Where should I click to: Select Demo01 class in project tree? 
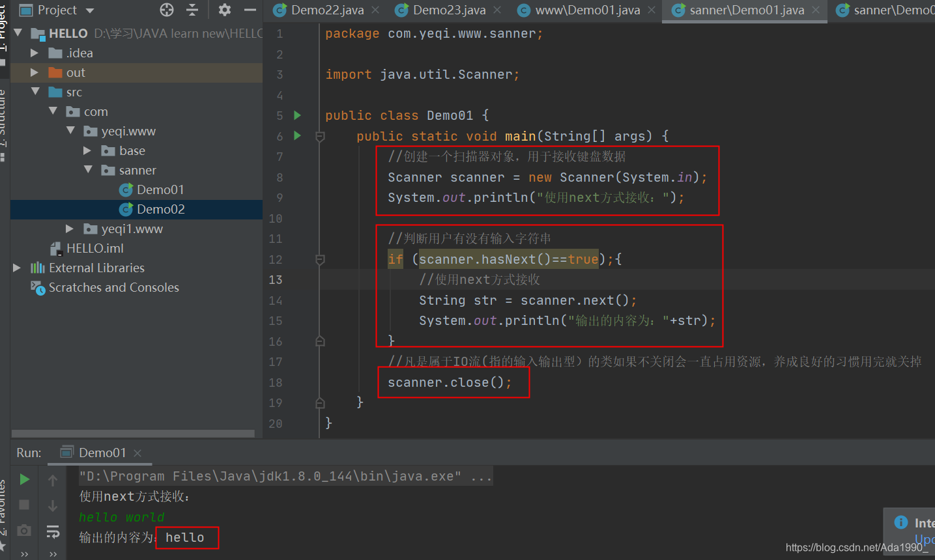[x=151, y=189]
